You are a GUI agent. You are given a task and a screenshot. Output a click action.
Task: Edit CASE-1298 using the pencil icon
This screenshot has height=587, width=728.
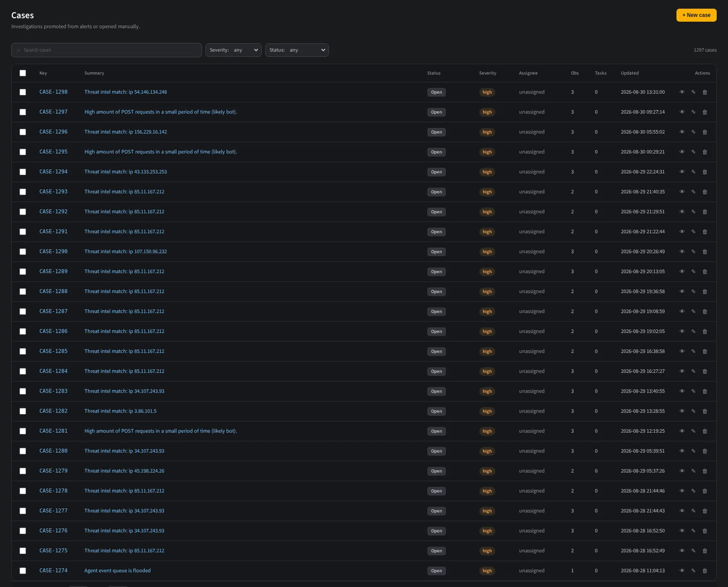(x=693, y=92)
